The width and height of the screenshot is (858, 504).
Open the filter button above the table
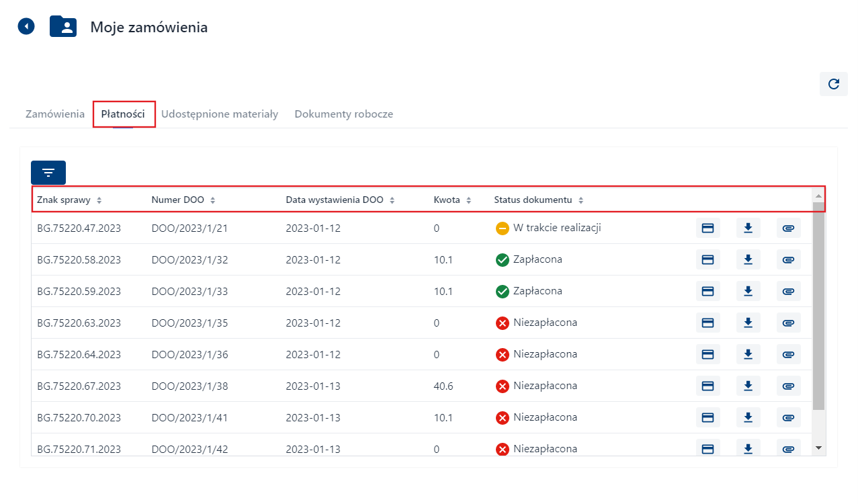[x=48, y=173]
